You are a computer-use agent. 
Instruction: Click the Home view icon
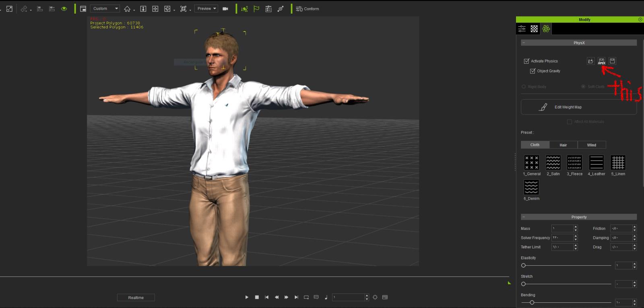[127, 8]
